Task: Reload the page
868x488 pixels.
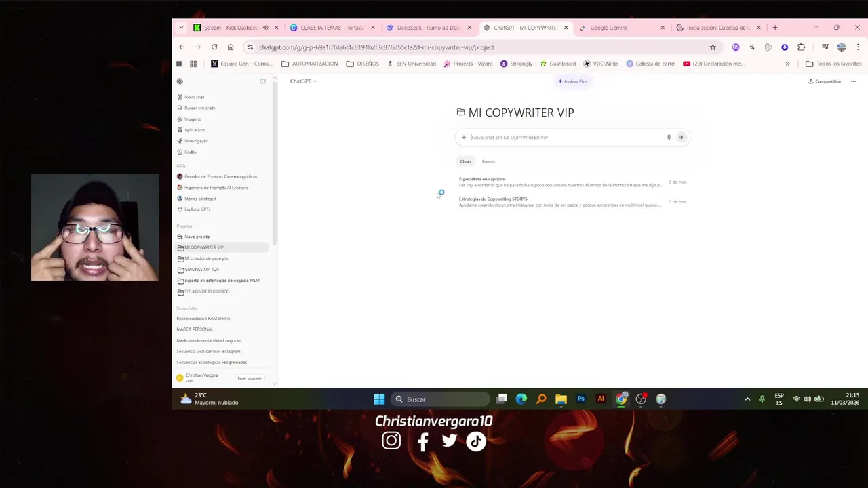Action: click(214, 47)
